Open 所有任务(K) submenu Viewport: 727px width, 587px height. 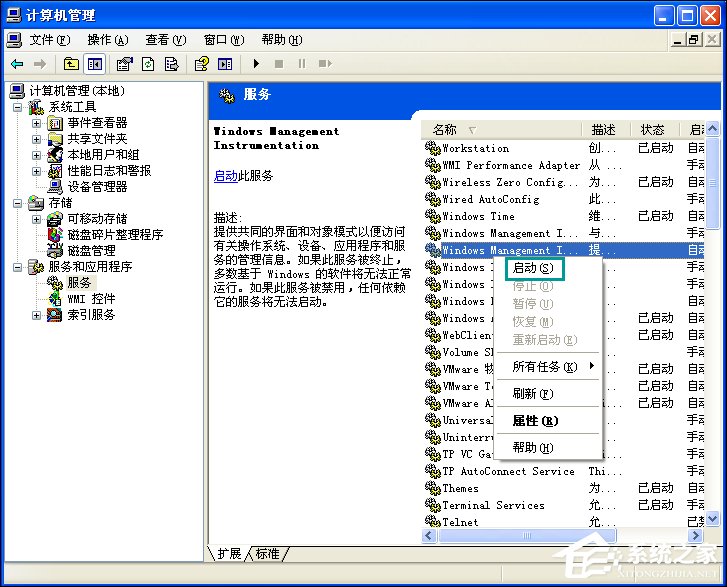pos(549,367)
